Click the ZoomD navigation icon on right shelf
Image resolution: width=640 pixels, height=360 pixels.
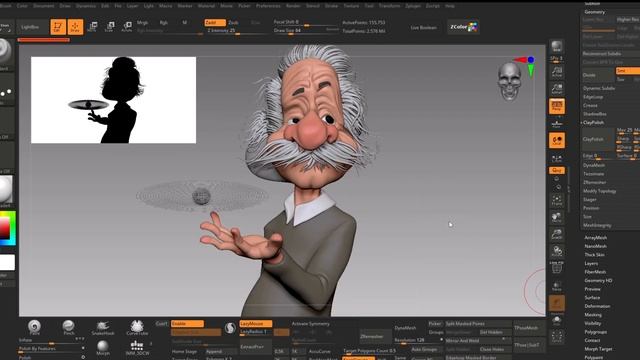pyautogui.click(x=557, y=234)
